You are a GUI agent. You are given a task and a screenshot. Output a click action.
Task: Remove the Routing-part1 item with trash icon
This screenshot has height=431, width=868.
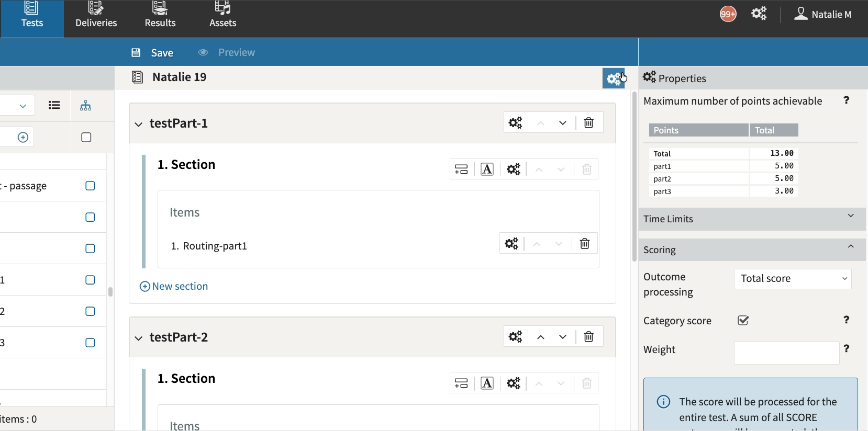pyautogui.click(x=585, y=244)
